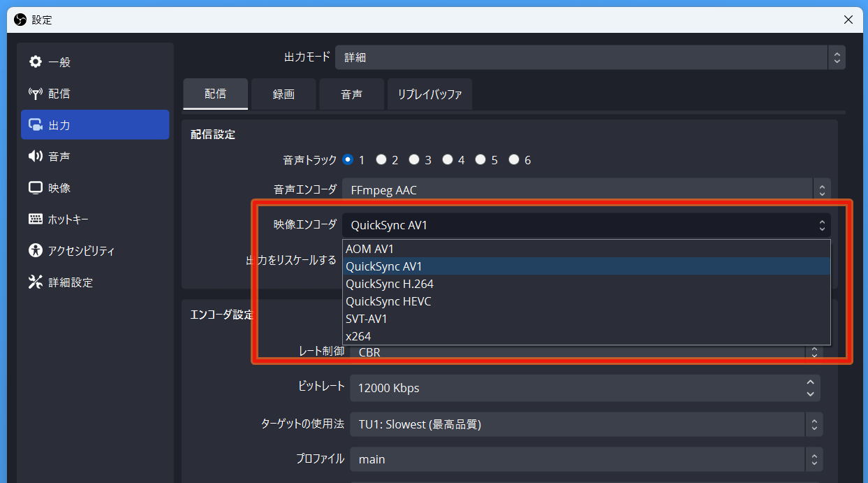Click the display icon beside 映像

coord(36,188)
